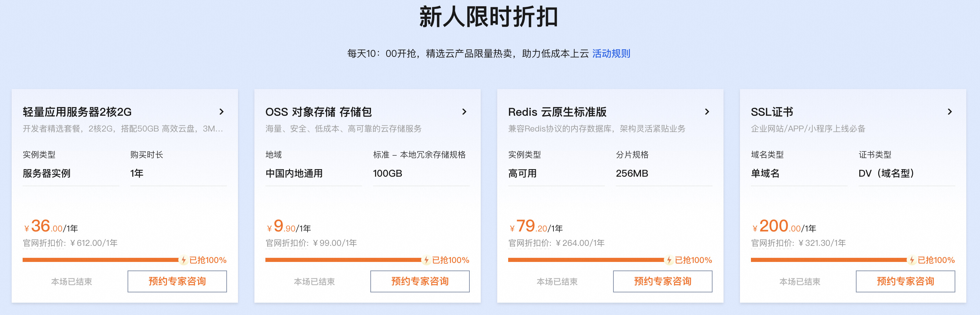This screenshot has width=980, height=315.
Task: Click the 轻量应用服务器2核2G title
Action: coord(77,112)
